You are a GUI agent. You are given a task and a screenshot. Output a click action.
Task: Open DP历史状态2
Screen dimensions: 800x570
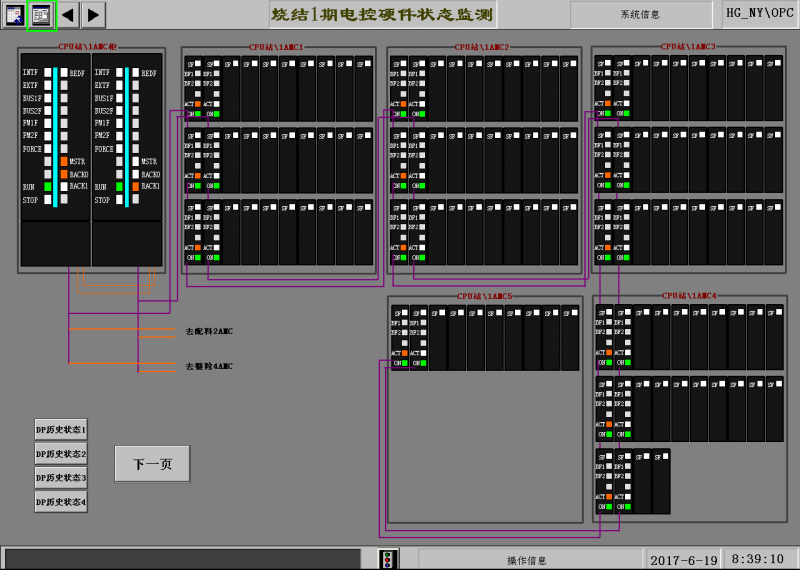click(61, 454)
